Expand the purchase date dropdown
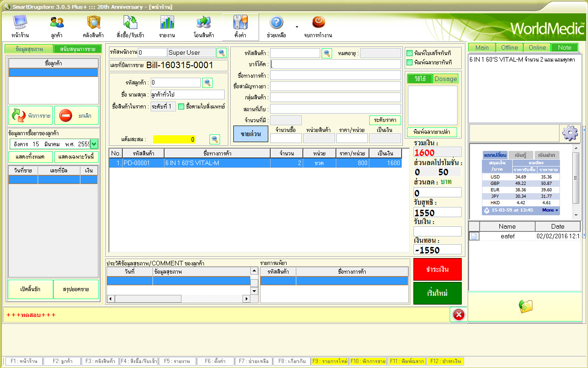This screenshot has width=588, height=368. pyautogui.click(x=94, y=144)
